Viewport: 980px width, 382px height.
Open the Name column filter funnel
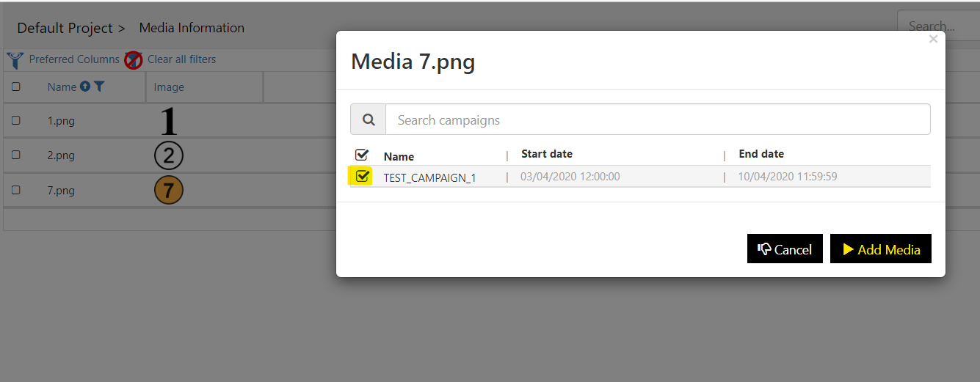[99, 87]
